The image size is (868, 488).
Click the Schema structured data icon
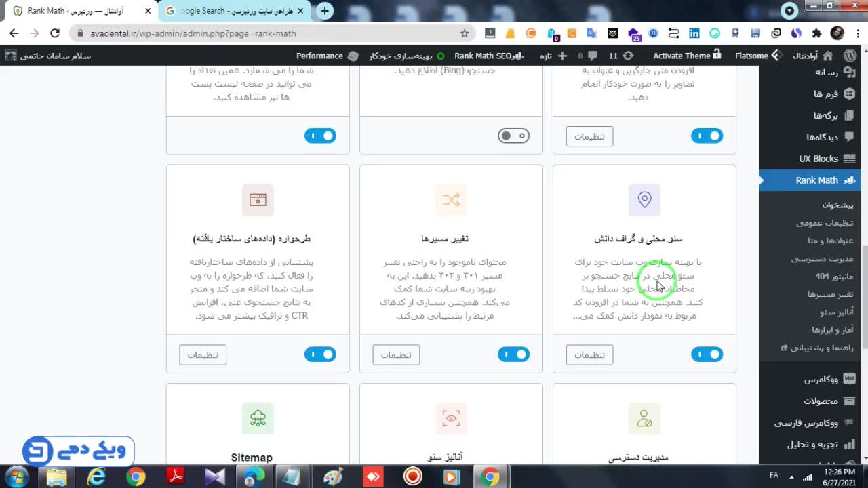click(x=258, y=199)
